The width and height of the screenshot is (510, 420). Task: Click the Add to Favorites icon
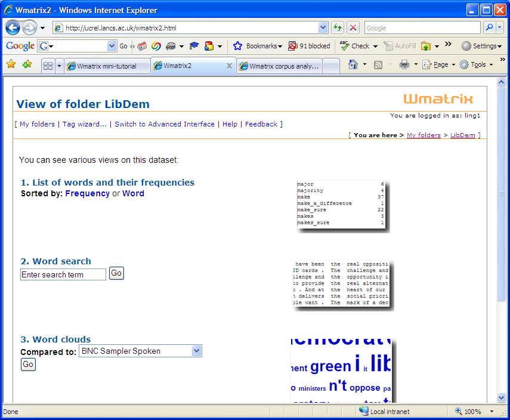click(27, 64)
